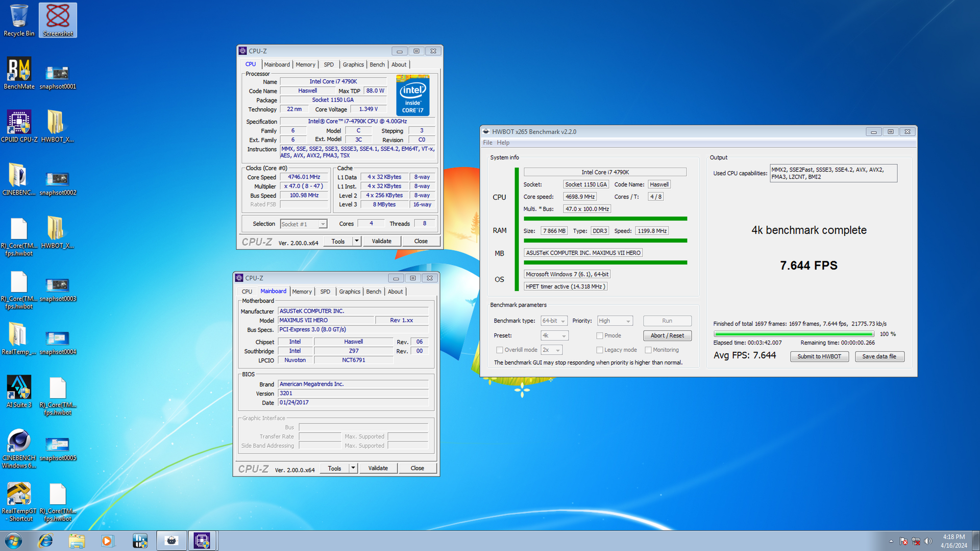This screenshot has height=551, width=980.
Task: Open the Priority High dropdown
Action: pyautogui.click(x=615, y=321)
